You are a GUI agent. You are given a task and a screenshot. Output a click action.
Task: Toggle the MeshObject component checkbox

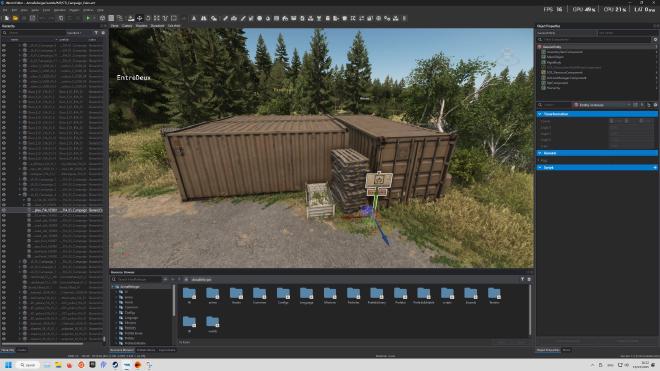click(543, 57)
